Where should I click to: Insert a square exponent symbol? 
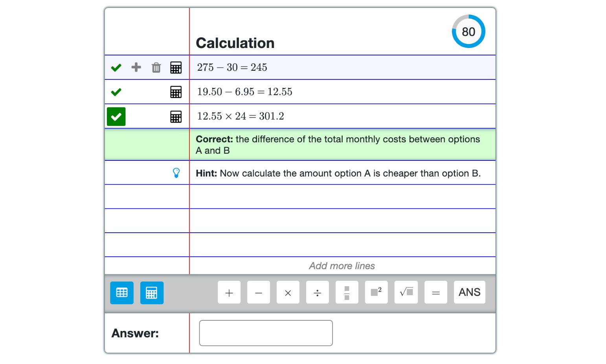point(376,292)
